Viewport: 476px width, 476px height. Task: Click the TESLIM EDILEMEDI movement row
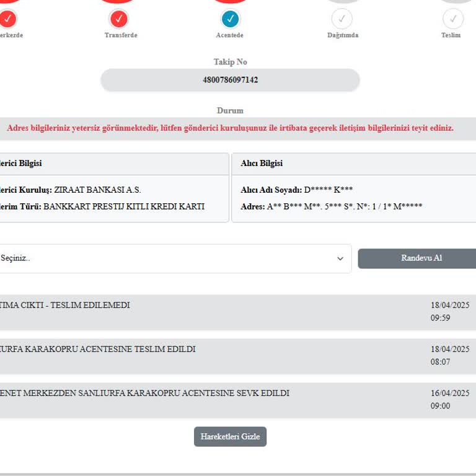(238, 312)
